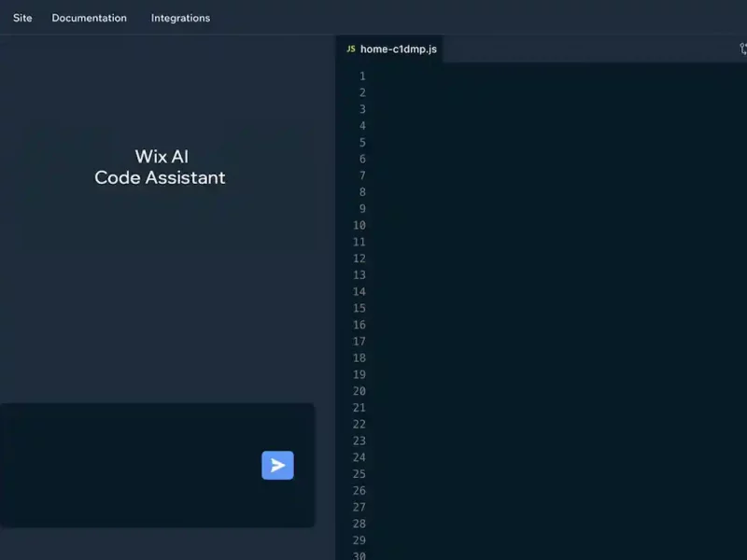Select line number 23 in the gutter
Viewport: 747px width, 560px height.
point(359,441)
